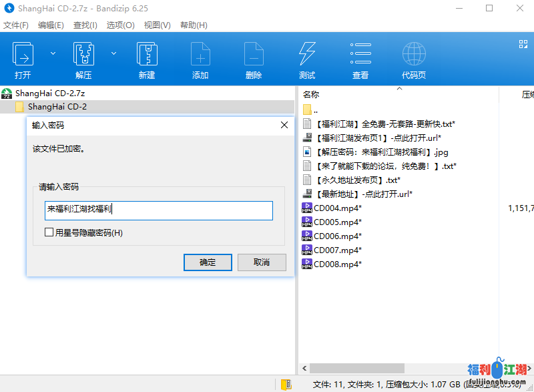Viewport: 534px width, 392px height.
Task: Expand the dropdown arrow next to 解压
Action: coord(113,53)
